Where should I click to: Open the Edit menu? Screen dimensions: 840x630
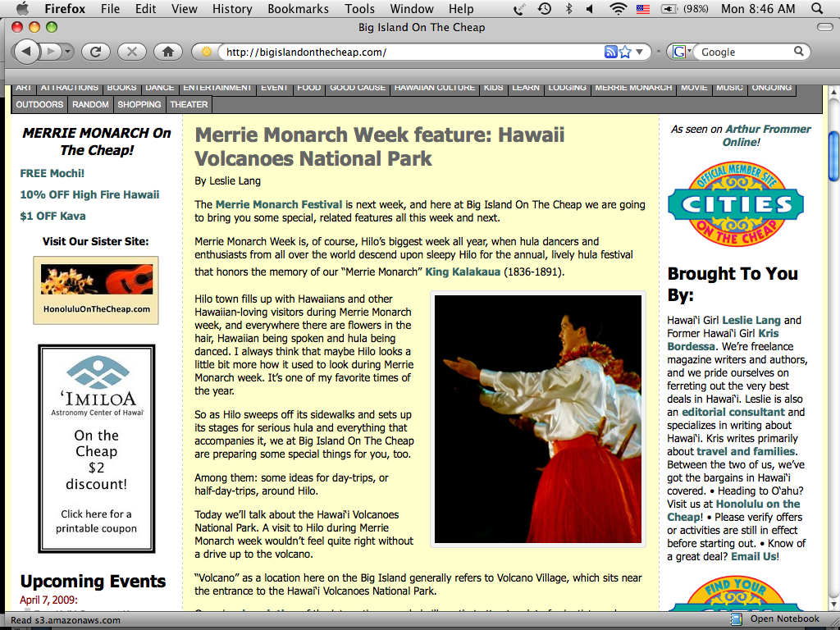[x=146, y=8]
